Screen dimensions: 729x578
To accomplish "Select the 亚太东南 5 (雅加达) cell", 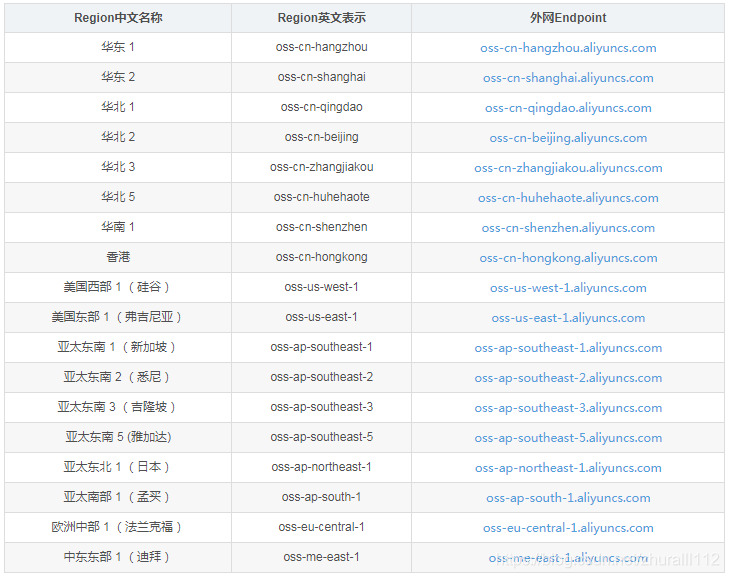I will pos(118,437).
